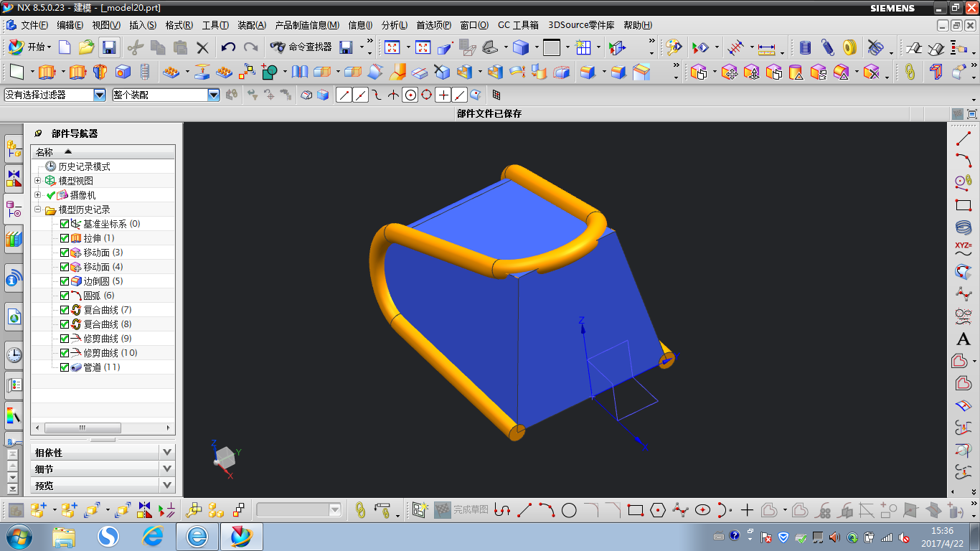Screen dimensions: 980x551
Task: Open the History clock tab in resource bar
Action: coord(14,354)
